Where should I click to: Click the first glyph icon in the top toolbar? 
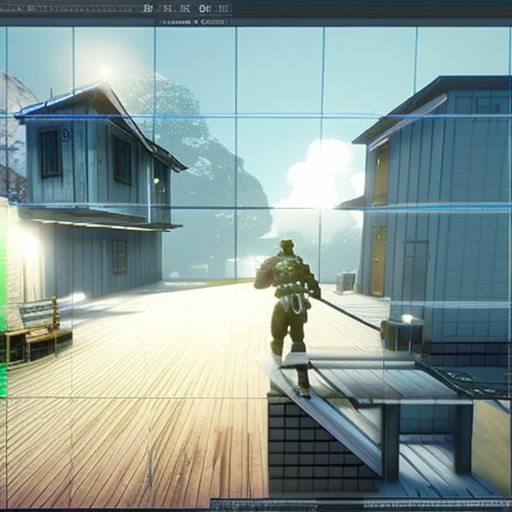[x=148, y=8]
